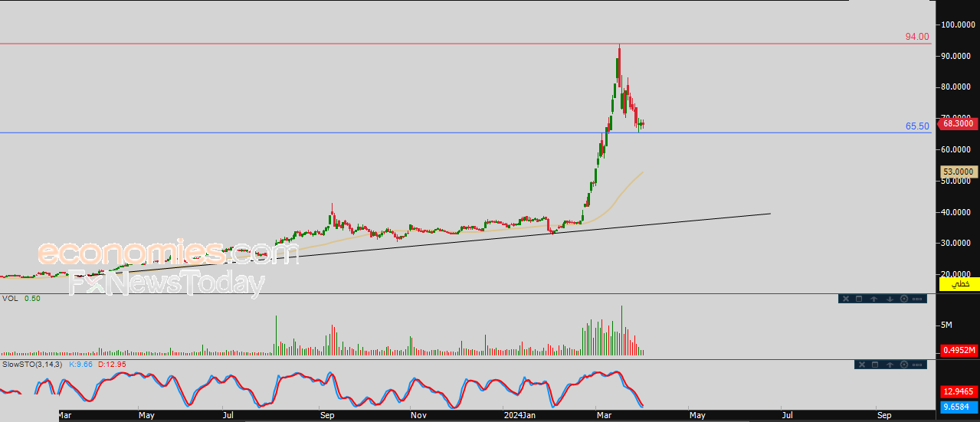Click the VOL indicator label
The height and width of the screenshot is (422, 980).
(10, 299)
